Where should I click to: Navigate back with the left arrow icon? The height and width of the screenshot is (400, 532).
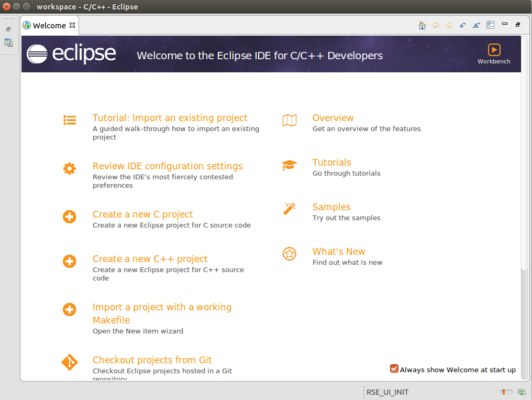436,25
